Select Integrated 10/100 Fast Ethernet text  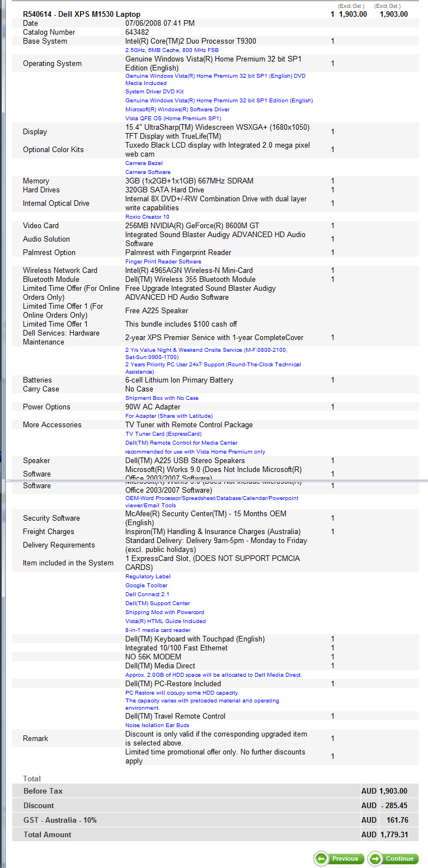(176, 648)
